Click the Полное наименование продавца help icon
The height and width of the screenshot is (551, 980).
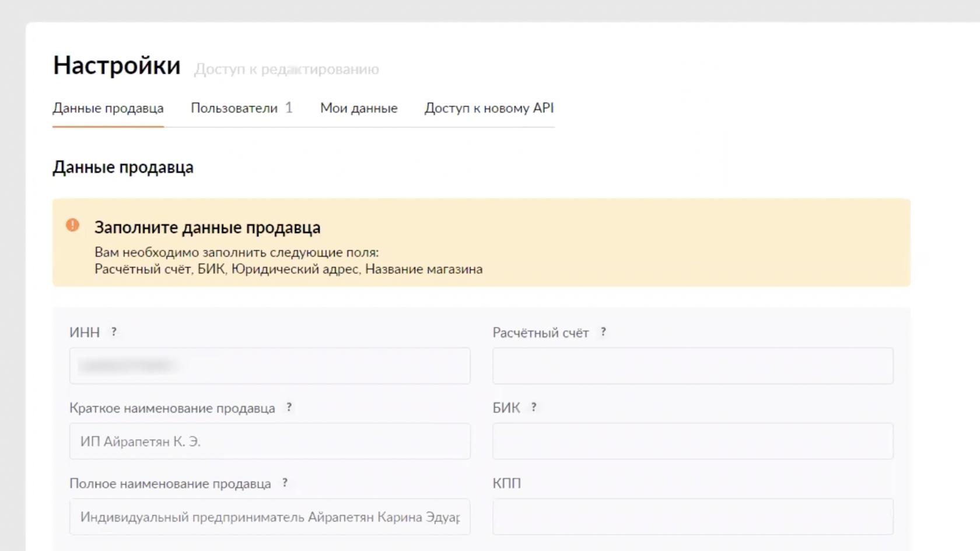(x=285, y=482)
